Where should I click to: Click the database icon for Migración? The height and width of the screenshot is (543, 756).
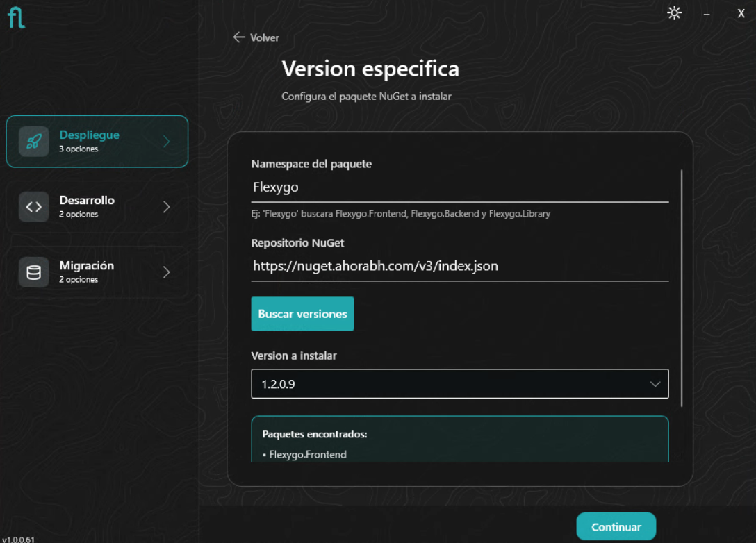34,272
